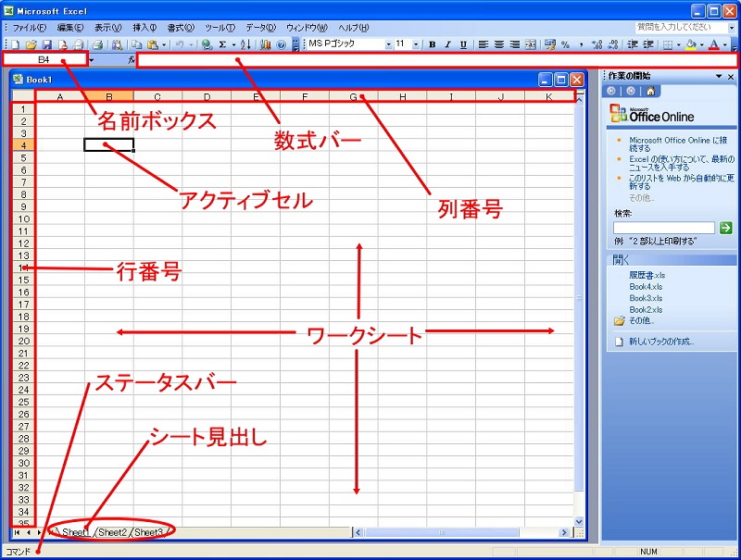The image size is (741, 560).
Task: Open the Name Box dropdown arrow
Action: [x=91, y=60]
